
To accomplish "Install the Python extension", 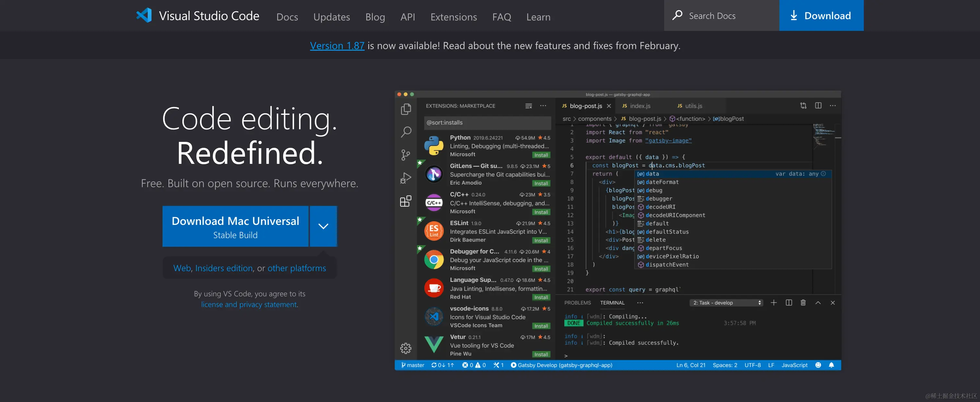I will pos(541,155).
